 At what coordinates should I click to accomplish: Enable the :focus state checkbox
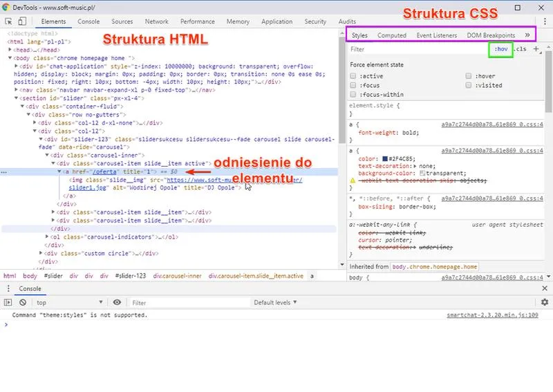[353, 85]
